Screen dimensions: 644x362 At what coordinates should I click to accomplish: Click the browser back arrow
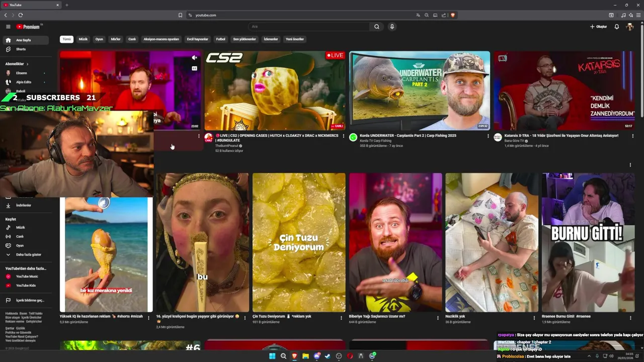click(6, 15)
